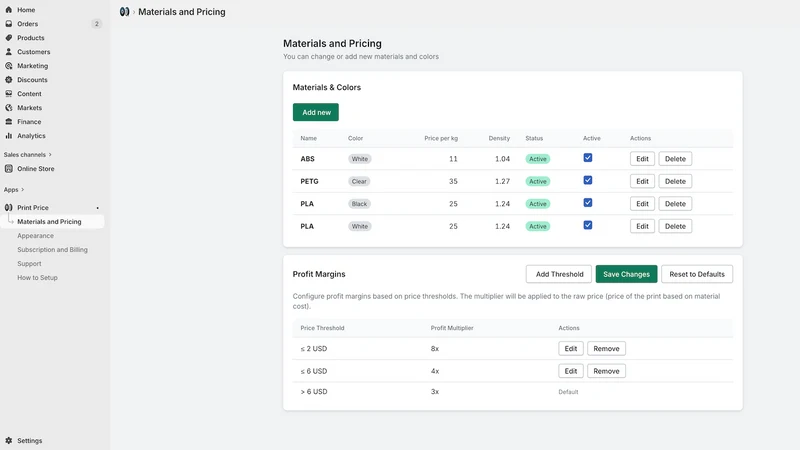
Task: Edit the ABS White material
Action: point(642,159)
